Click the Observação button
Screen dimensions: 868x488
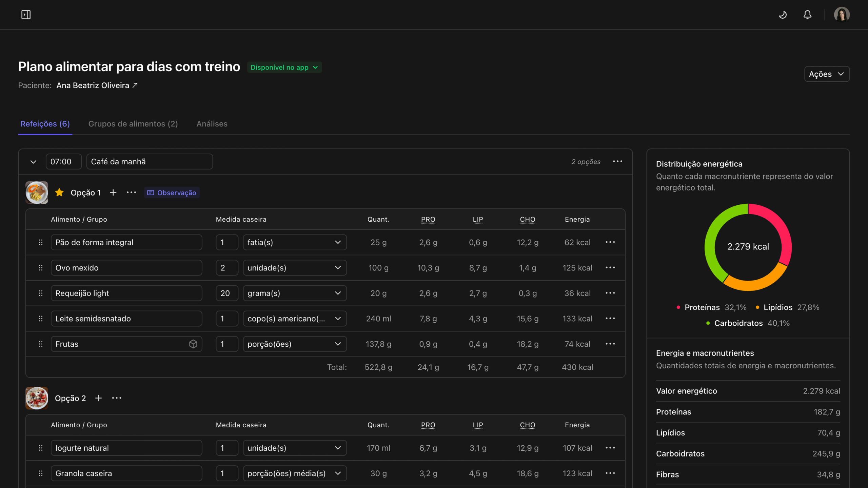[x=172, y=192]
